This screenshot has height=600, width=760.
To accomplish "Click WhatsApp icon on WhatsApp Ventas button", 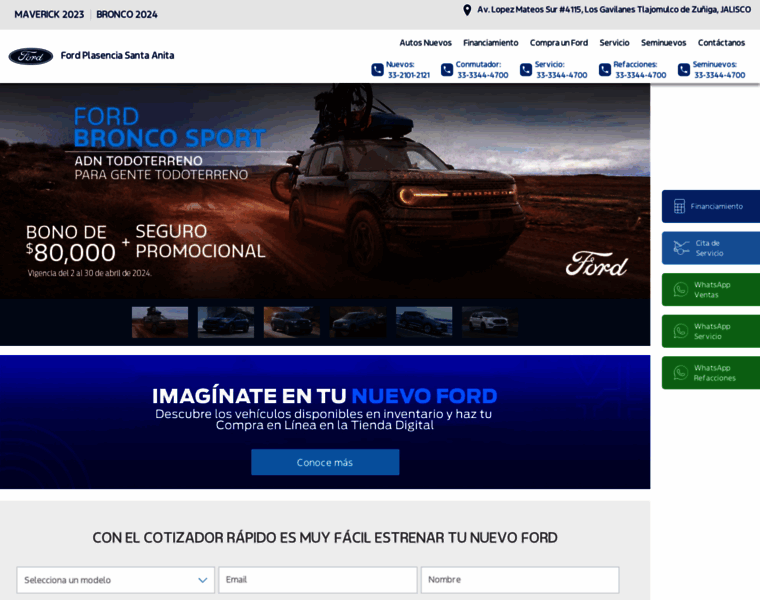I will click(681, 290).
